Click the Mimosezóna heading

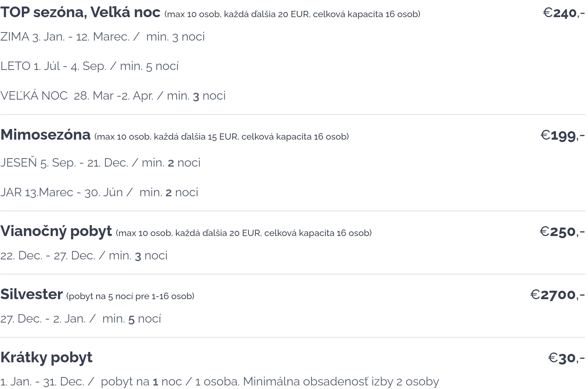tap(46, 135)
